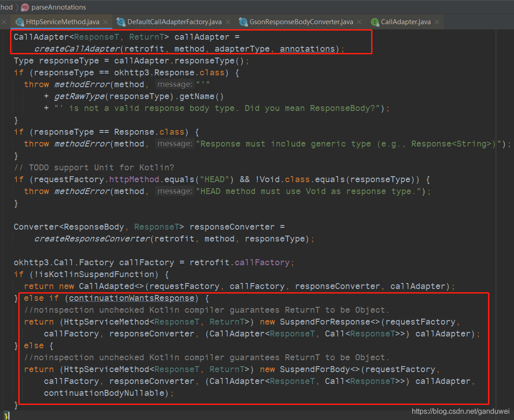This screenshot has height=420, width=514.
Task: Click the message hint before "Response must include"
Action: 175,144
